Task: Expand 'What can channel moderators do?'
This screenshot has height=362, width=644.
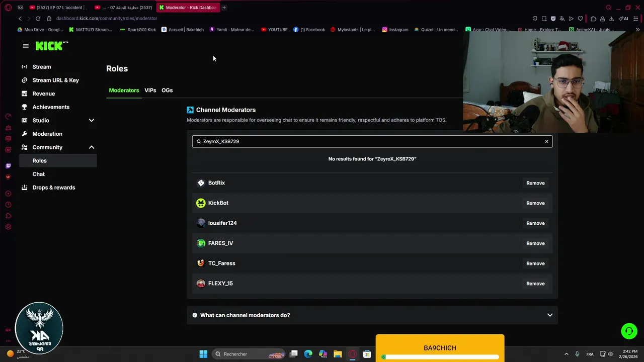Action: 372,315
